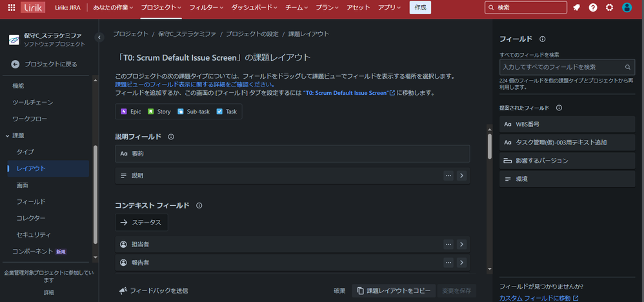Click the 課題レイアウトをコピー button
The image size is (644, 302).
[x=394, y=291]
